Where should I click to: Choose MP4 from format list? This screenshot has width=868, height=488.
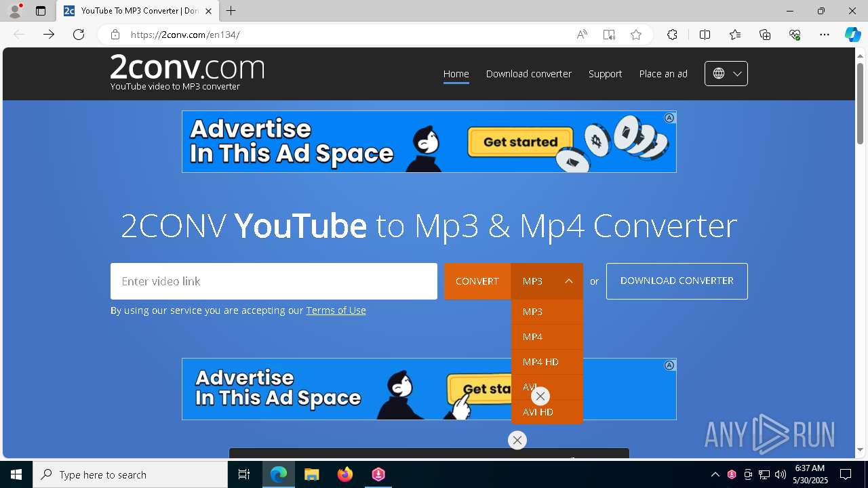[x=547, y=337]
